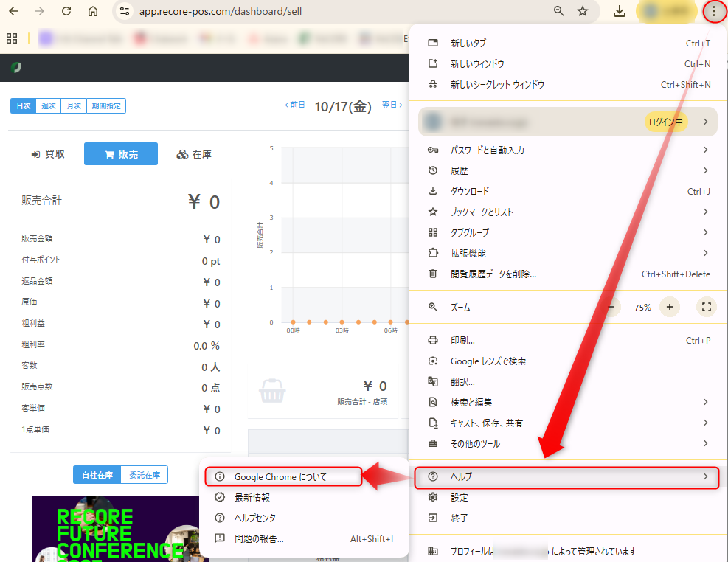728x562 pixels.
Task: Expand 検索と編集 submenu
Action: click(569, 402)
